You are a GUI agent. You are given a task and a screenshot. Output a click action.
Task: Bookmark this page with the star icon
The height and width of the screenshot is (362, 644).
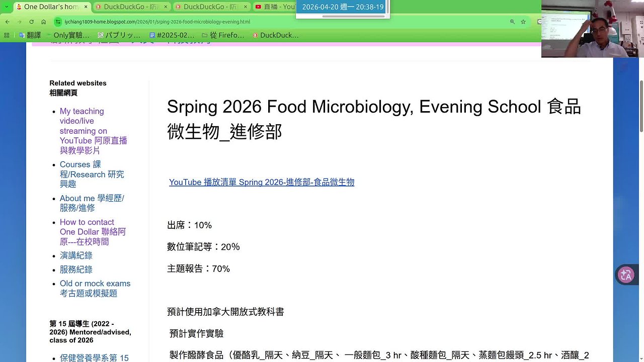coord(523,22)
